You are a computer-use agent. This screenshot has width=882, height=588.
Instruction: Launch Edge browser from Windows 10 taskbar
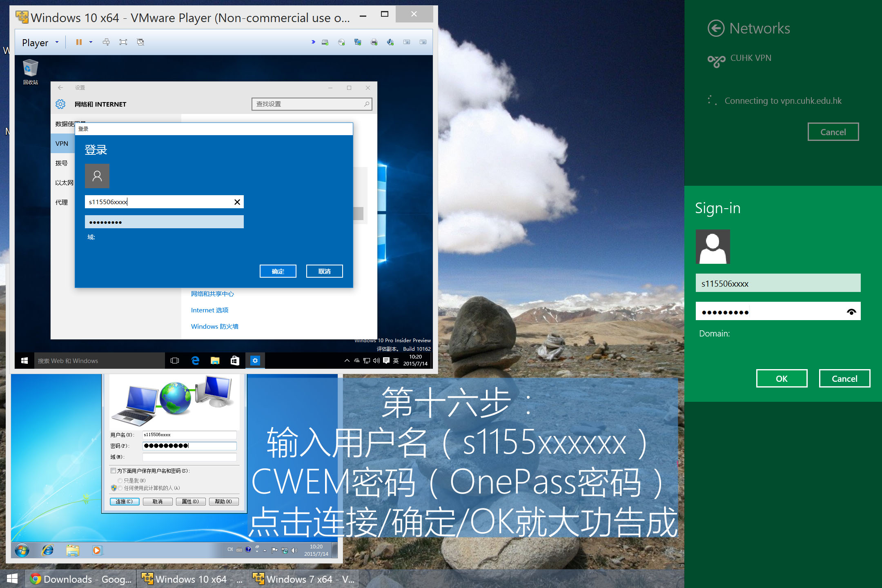coord(195,361)
